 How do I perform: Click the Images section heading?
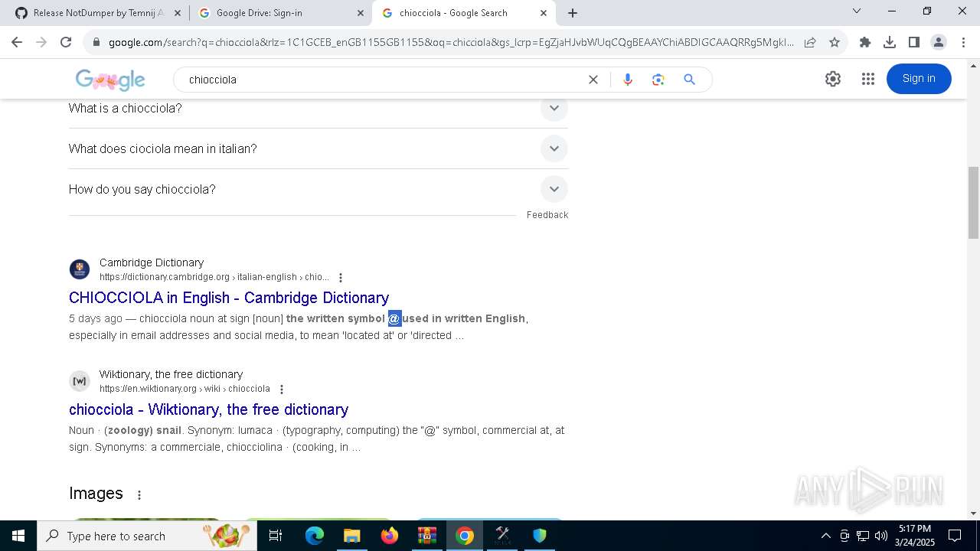click(x=96, y=494)
